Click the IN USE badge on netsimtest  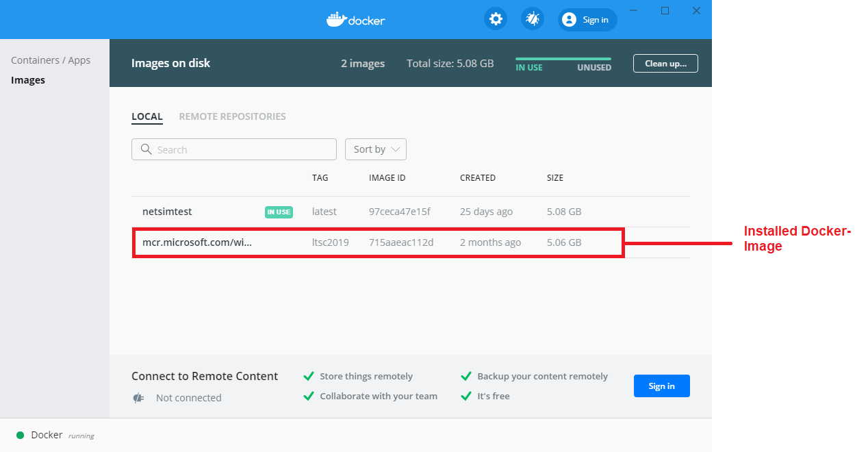[279, 212]
